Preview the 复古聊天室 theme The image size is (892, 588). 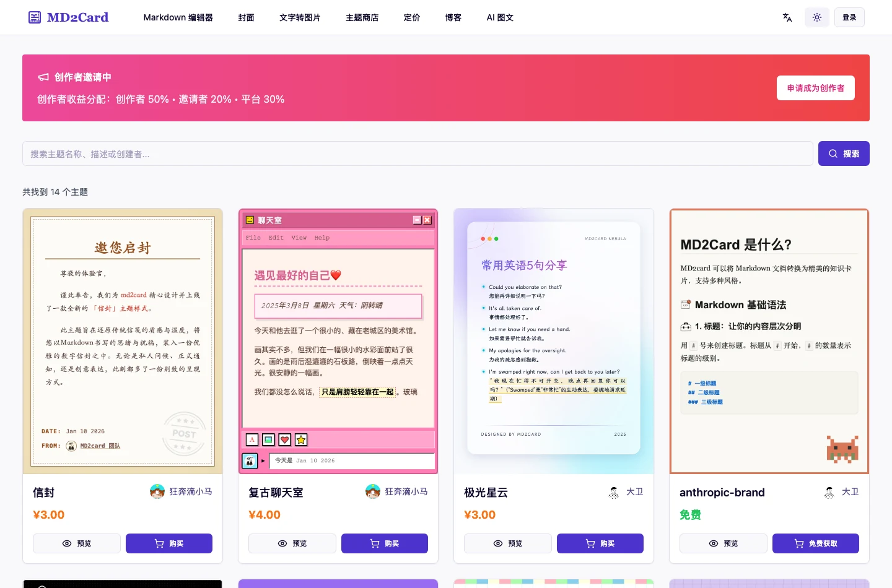pyautogui.click(x=292, y=543)
